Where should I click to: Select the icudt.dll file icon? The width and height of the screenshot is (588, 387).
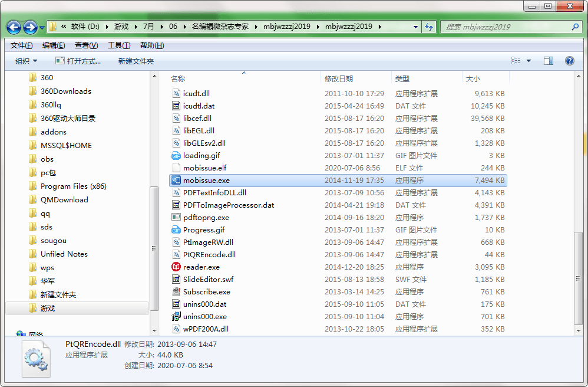click(176, 93)
